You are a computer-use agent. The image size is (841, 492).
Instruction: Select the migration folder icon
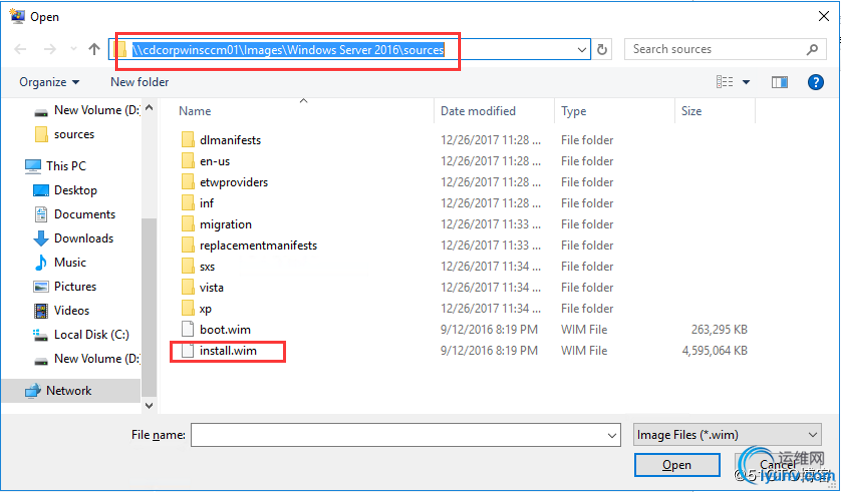click(x=188, y=224)
